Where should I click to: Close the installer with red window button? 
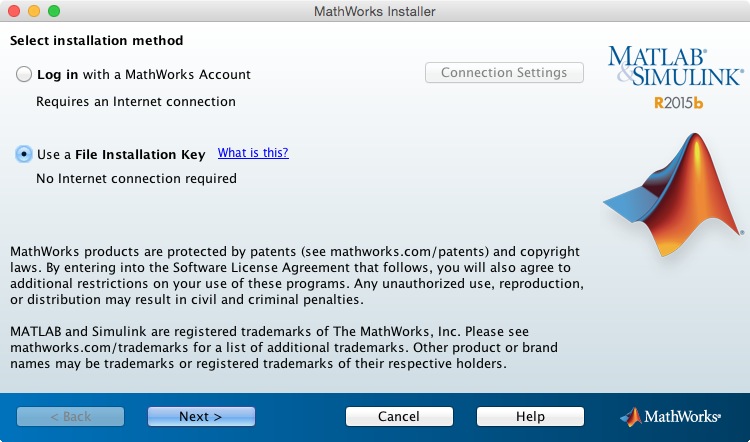(x=14, y=11)
